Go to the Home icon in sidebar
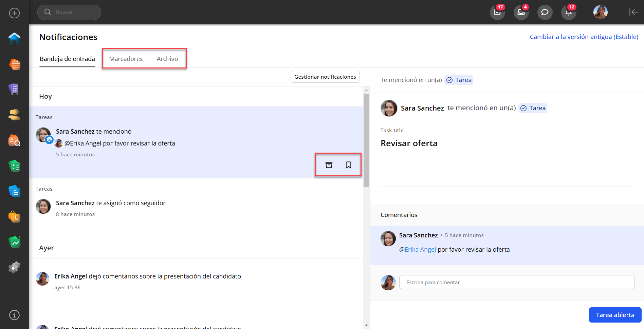 [x=14, y=39]
